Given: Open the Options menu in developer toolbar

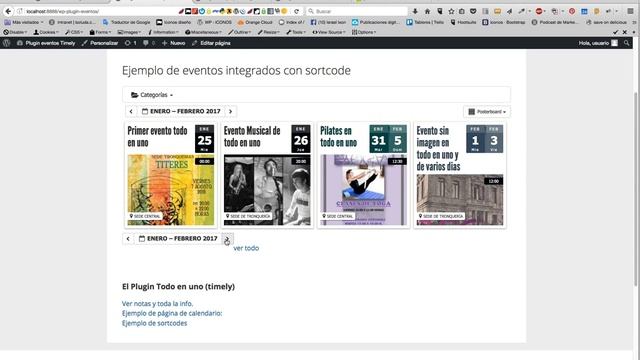Looking at the screenshot, I should [364, 32].
